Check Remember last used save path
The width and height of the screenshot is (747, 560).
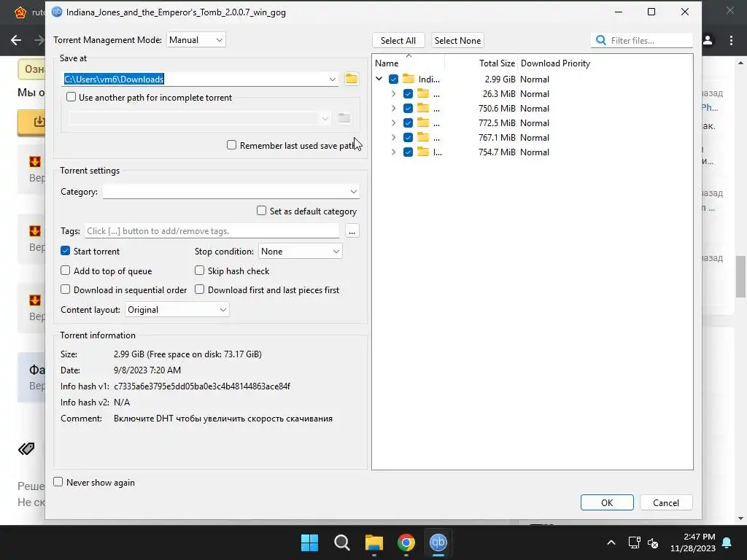[231, 145]
